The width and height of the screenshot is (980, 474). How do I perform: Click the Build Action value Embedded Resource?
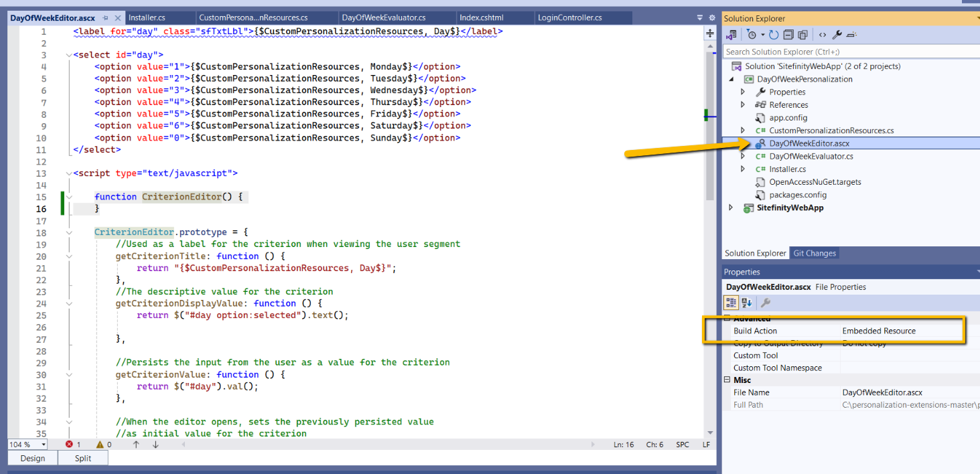[x=879, y=331]
